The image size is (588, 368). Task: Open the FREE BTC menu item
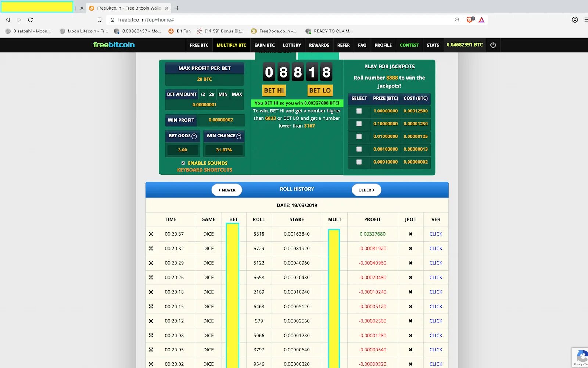[199, 45]
